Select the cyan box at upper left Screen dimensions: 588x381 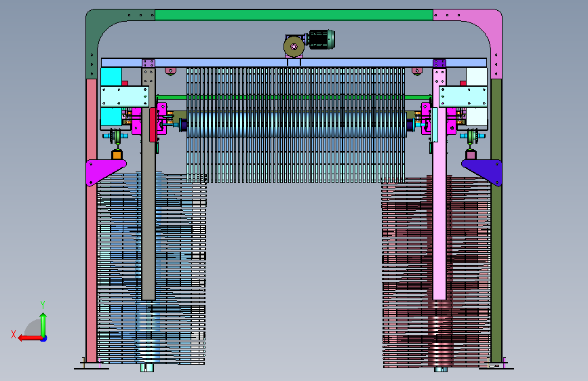coord(111,77)
